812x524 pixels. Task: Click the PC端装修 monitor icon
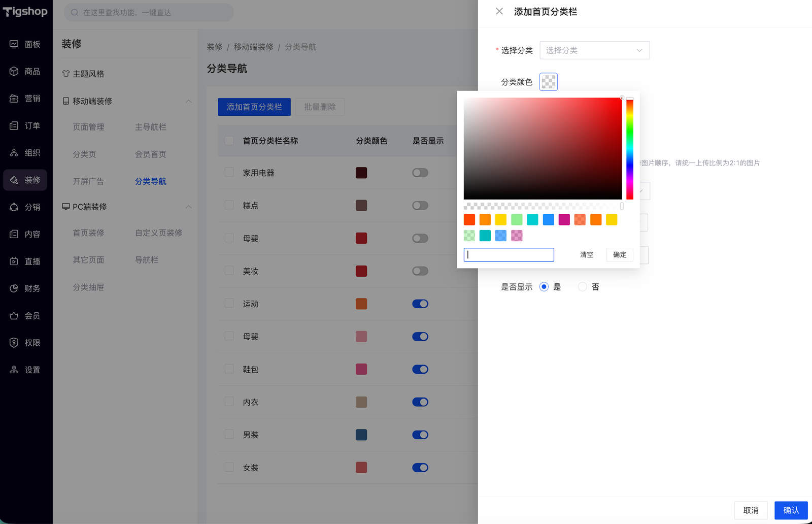point(66,207)
